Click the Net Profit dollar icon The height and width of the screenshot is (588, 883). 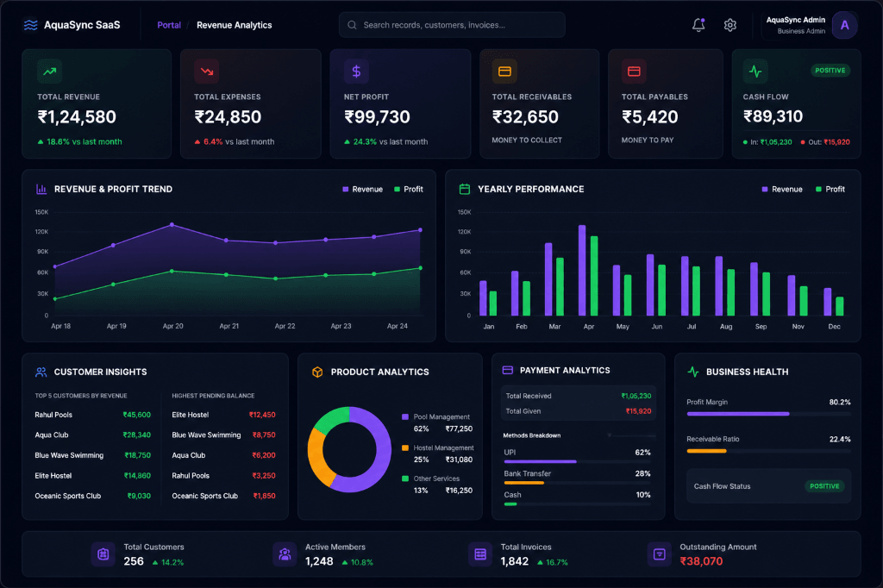click(x=356, y=72)
